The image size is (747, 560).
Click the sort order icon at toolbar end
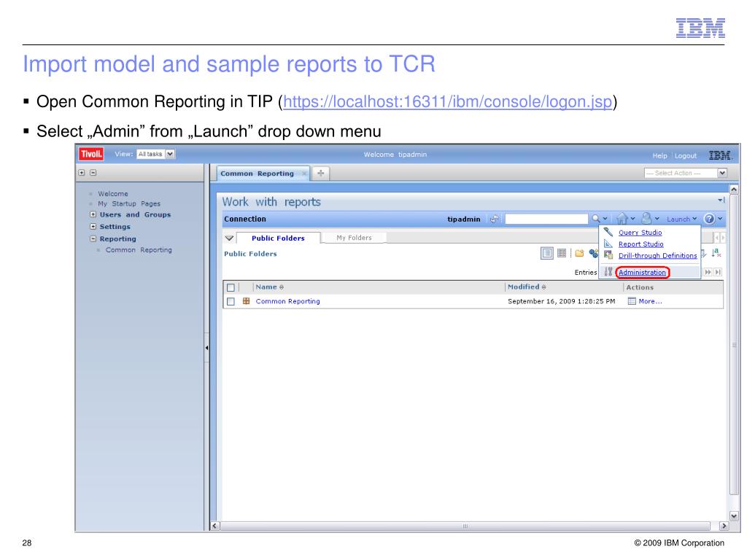pyautogui.click(x=716, y=253)
